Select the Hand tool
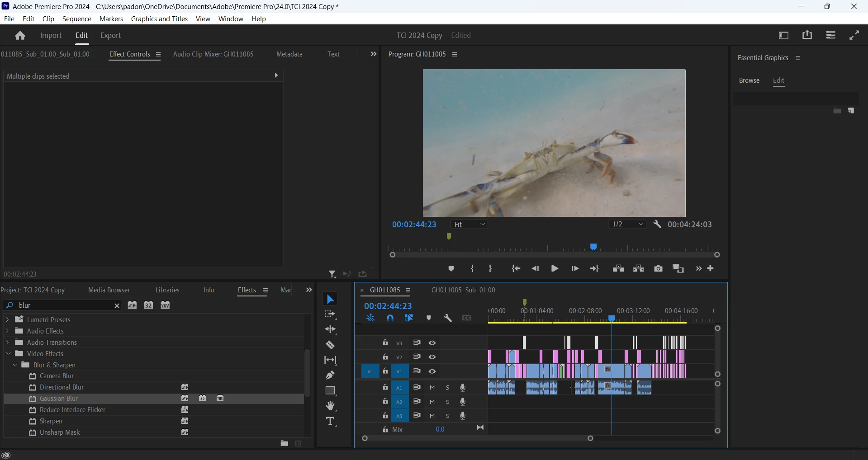This screenshot has width=868, height=460. tap(330, 406)
